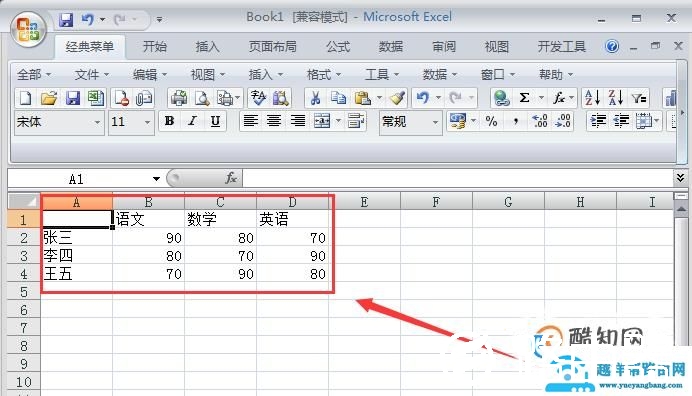Expand the Name Box dropdown arrow
Screen dimensions: 692x396
pyautogui.click(x=156, y=179)
